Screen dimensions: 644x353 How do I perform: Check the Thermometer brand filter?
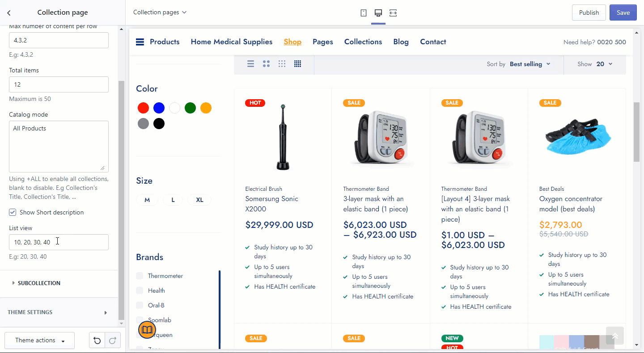click(x=140, y=276)
